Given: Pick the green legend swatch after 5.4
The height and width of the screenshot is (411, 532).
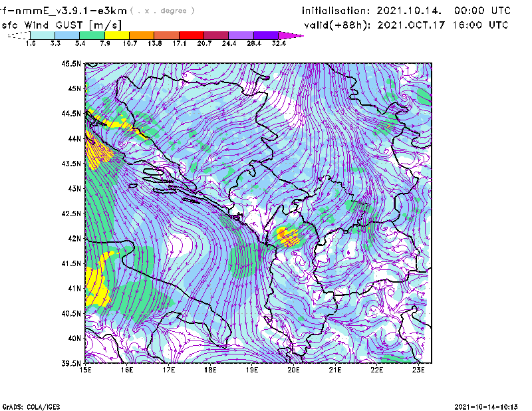Looking at the screenshot, I should pos(92,35).
